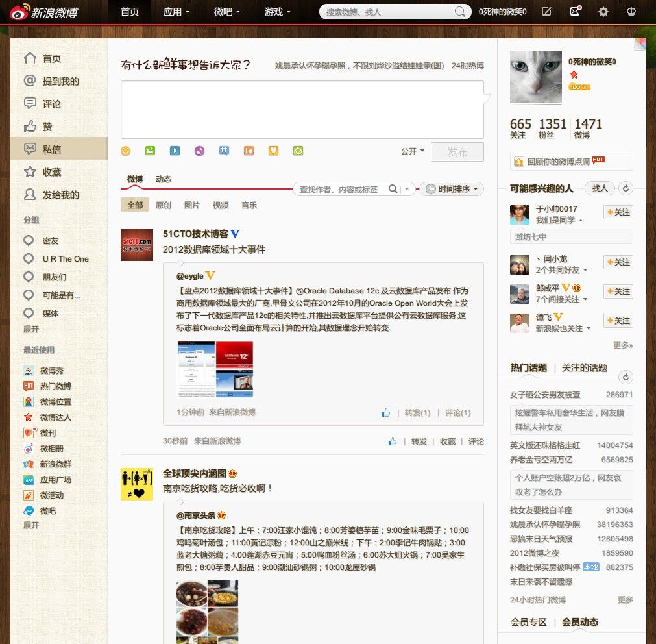656x644 pixels.
Task: Favorite the 51CTO post via 收藏
Action: pyautogui.click(x=447, y=441)
